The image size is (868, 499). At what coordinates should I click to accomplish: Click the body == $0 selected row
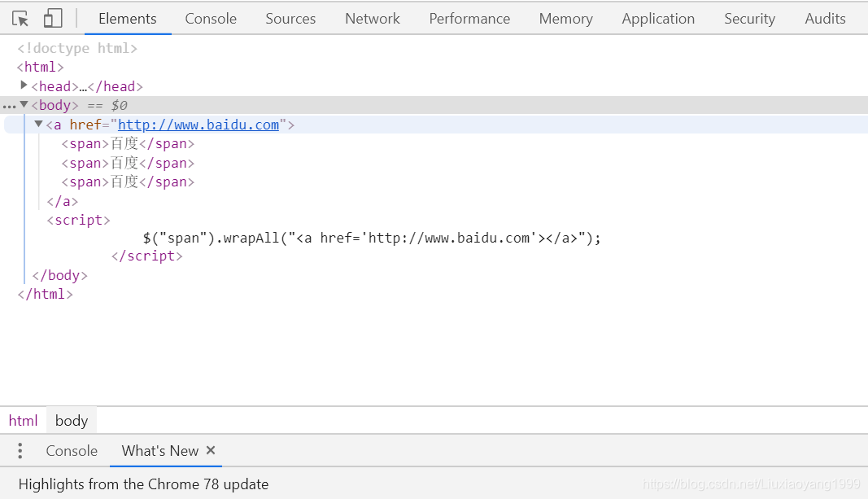(434, 105)
